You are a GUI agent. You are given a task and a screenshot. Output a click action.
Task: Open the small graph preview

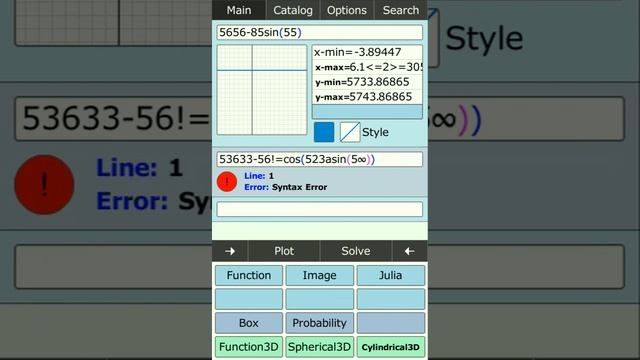coord(262,90)
